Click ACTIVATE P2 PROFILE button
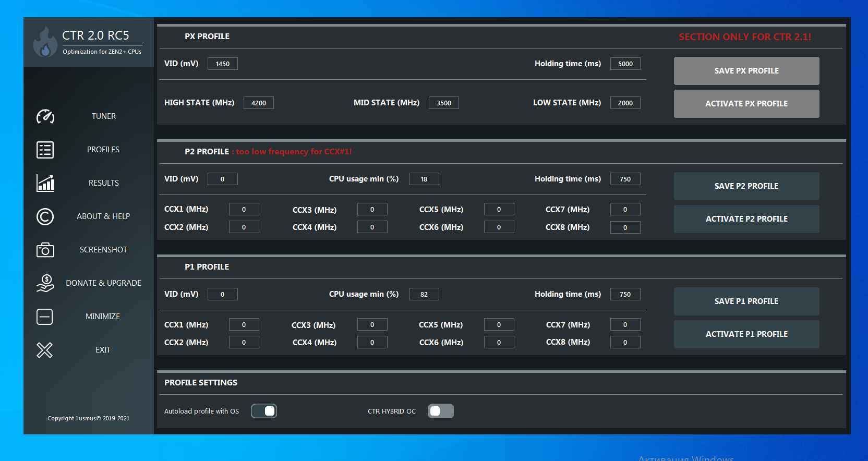Viewport: 868px width, 461px height. click(746, 219)
